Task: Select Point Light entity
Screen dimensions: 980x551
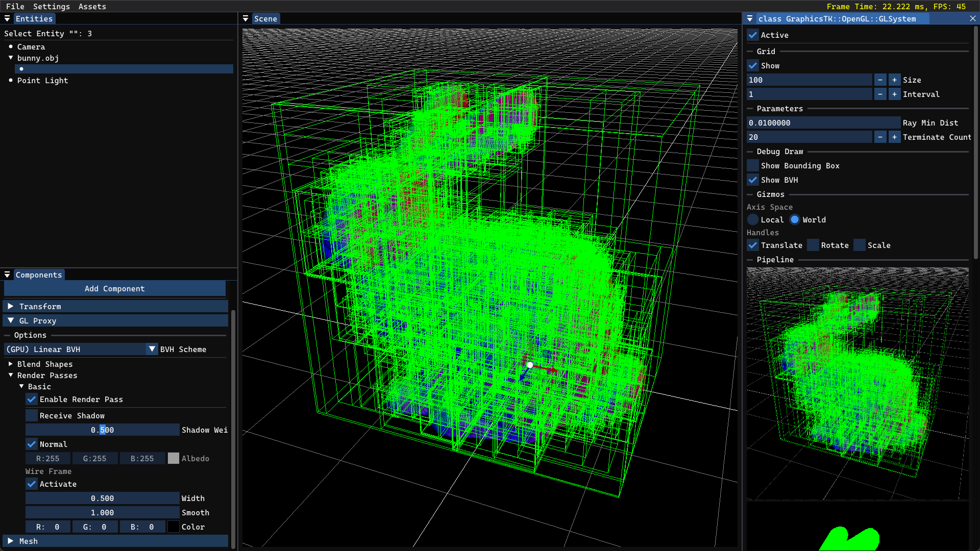Action: coord(42,81)
